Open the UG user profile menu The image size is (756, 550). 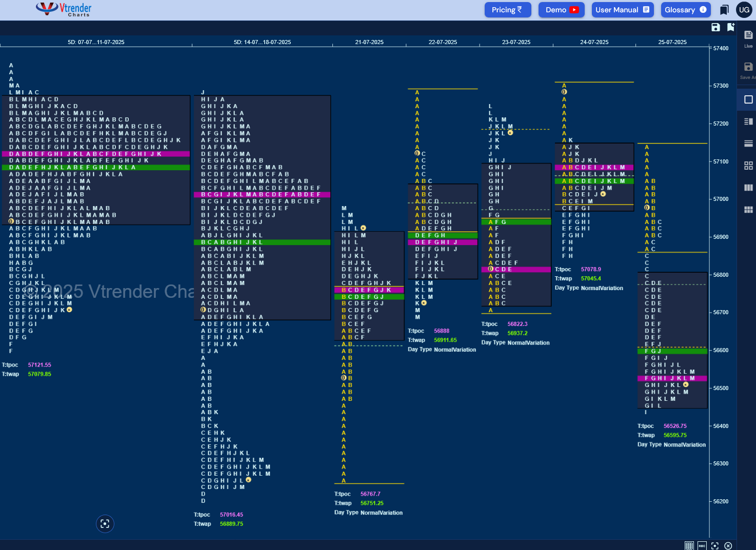[744, 10]
